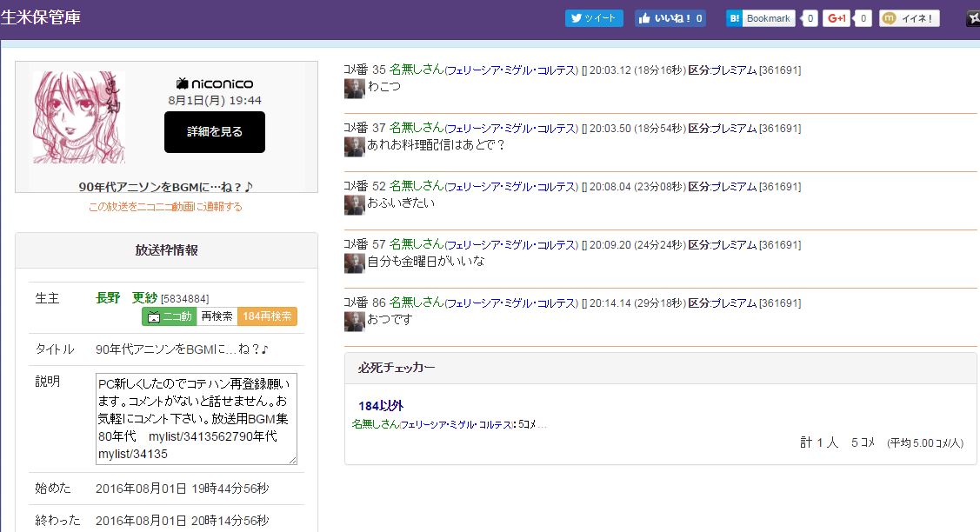The width and height of the screenshot is (980, 532).
Task: Click the orange 184再検索 button
Action: point(267,316)
